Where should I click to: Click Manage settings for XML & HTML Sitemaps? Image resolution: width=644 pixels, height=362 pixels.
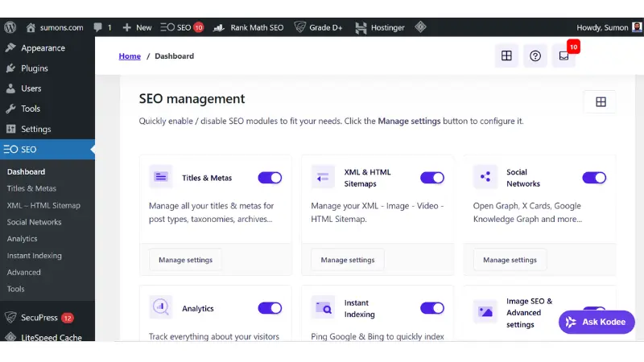tap(348, 260)
